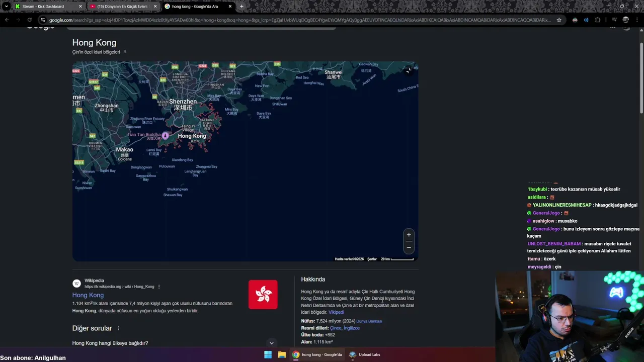Screen dimensions: 644x362
Task: View site information icon in address bar
Action: (43, 20)
